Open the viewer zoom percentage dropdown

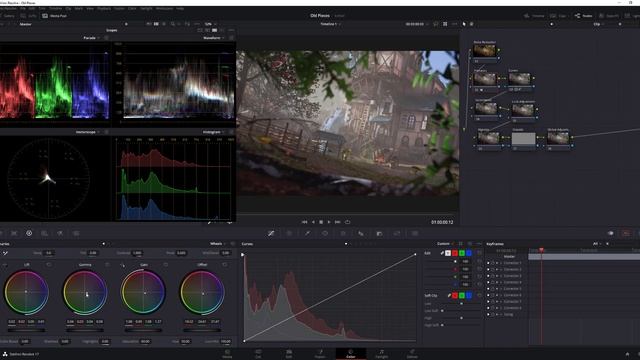pyautogui.click(x=210, y=24)
